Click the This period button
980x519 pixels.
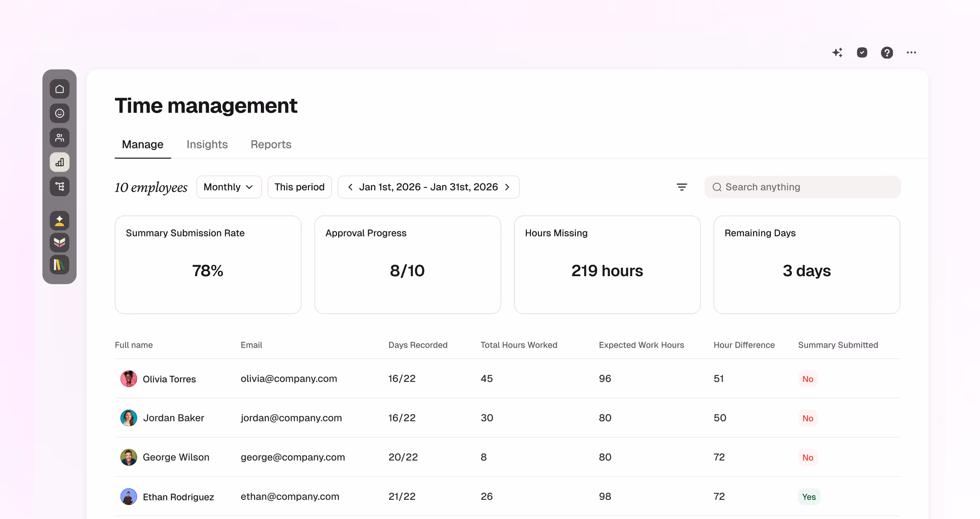[300, 187]
